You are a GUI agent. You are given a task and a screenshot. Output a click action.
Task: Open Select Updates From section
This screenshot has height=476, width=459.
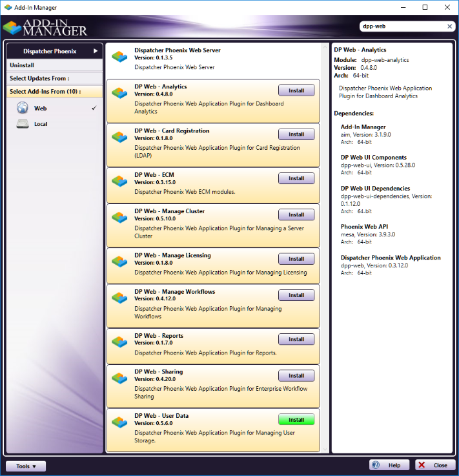(x=55, y=78)
